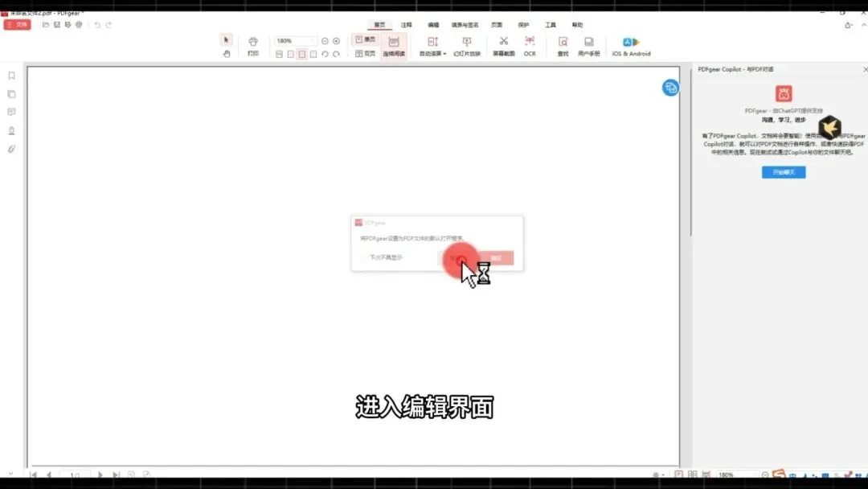
Task: Open the 用户手册 user manual
Action: [x=589, y=47]
